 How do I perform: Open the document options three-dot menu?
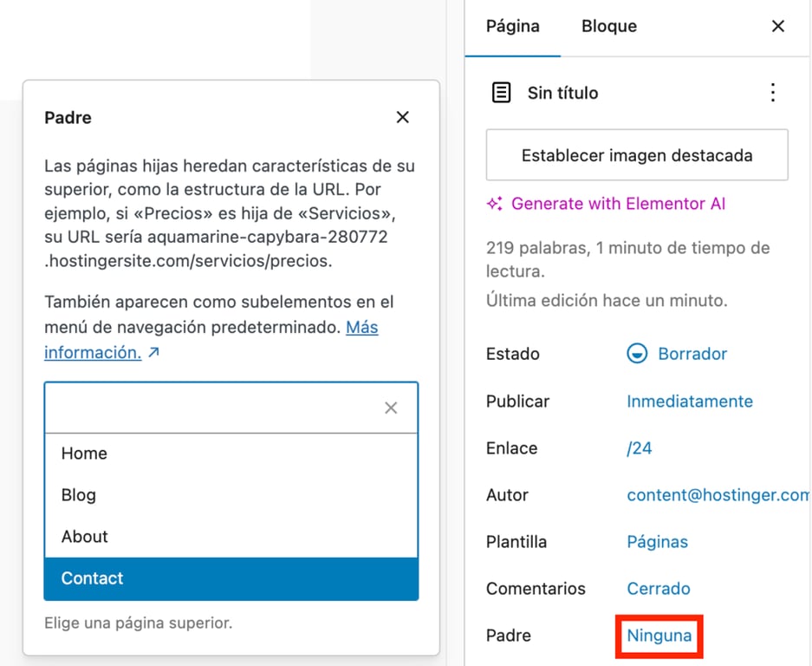(772, 93)
